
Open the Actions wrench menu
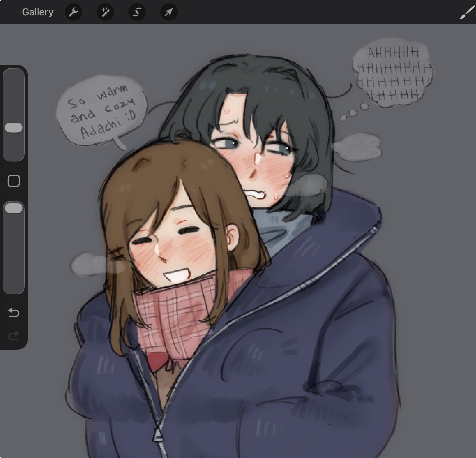click(74, 12)
